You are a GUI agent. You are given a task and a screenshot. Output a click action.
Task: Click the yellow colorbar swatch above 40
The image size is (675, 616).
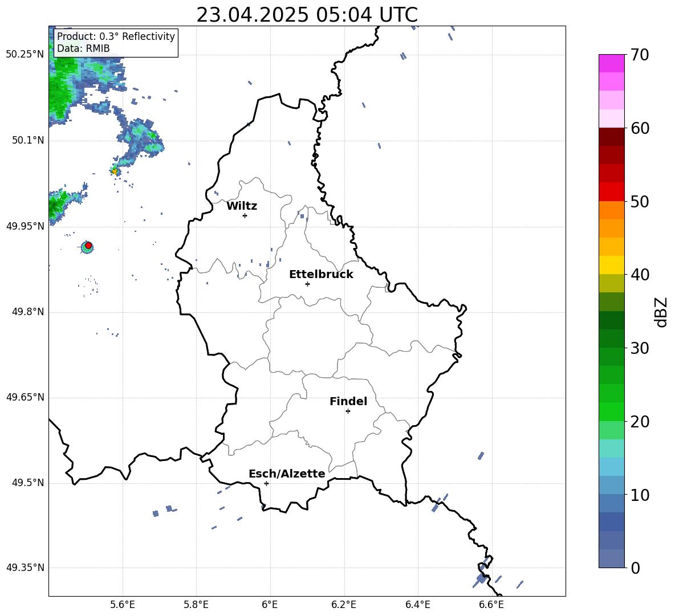[611, 265]
